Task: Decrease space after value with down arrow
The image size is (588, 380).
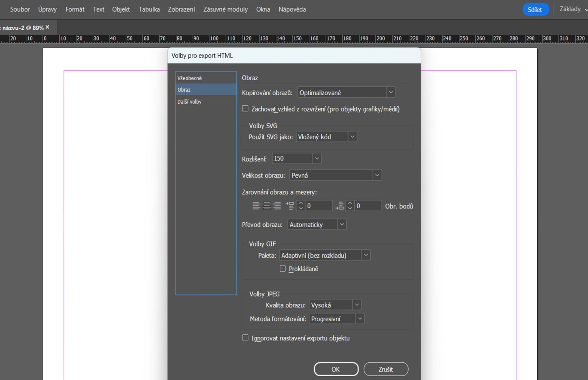Action: click(350, 208)
